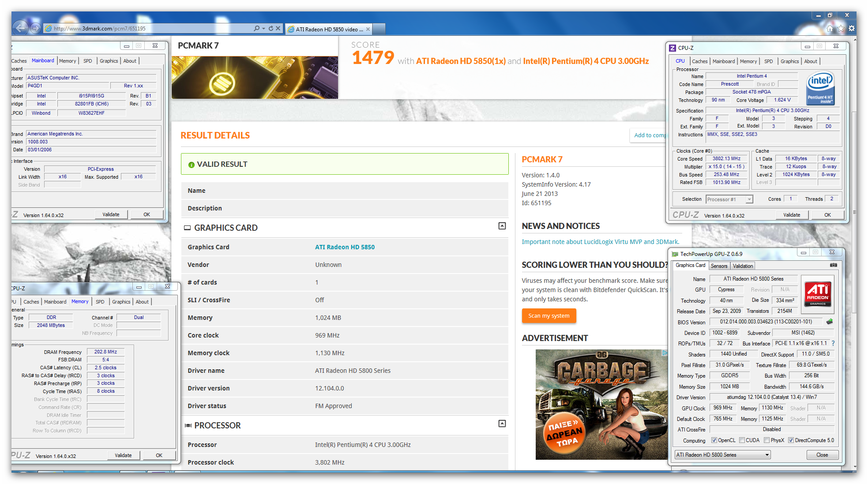The height and width of the screenshot is (484, 868).
Task: Open the LucidLogix Virtu MVP notice link
Action: click(600, 242)
